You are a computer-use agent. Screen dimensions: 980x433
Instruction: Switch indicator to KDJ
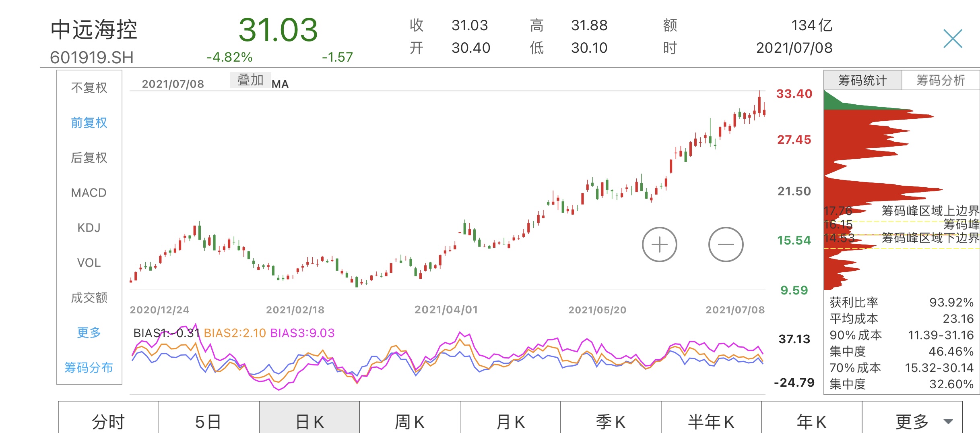click(89, 228)
